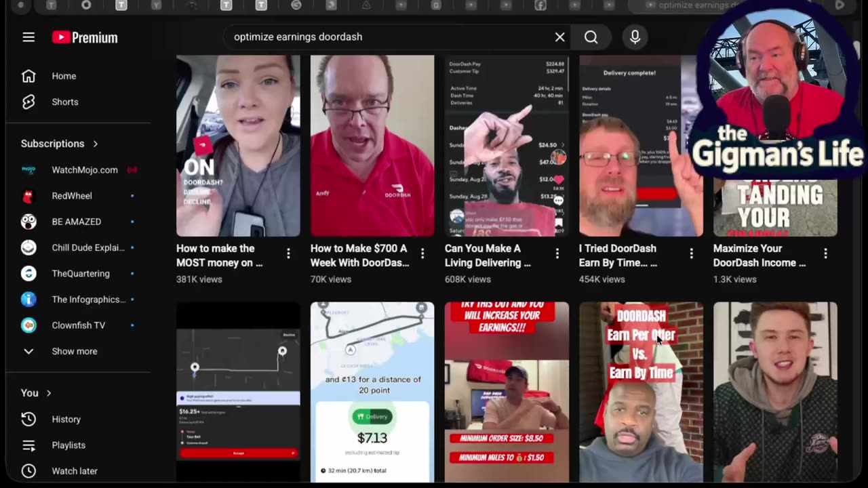868x488 pixels.
Task: Open options for 'How to Make $700 A Week'
Action: (422, 253)
